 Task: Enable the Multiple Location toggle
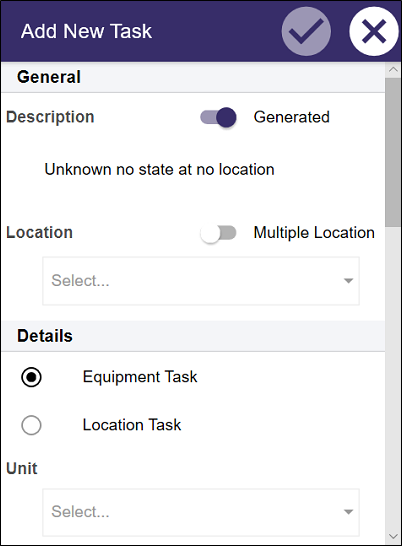(218, 233)
